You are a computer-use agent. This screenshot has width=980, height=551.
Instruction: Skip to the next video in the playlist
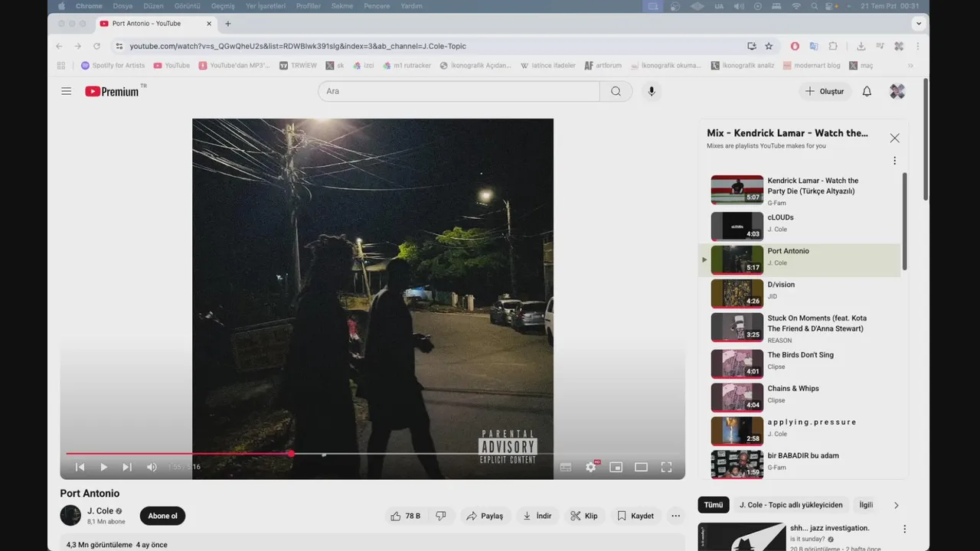(127, 467)
